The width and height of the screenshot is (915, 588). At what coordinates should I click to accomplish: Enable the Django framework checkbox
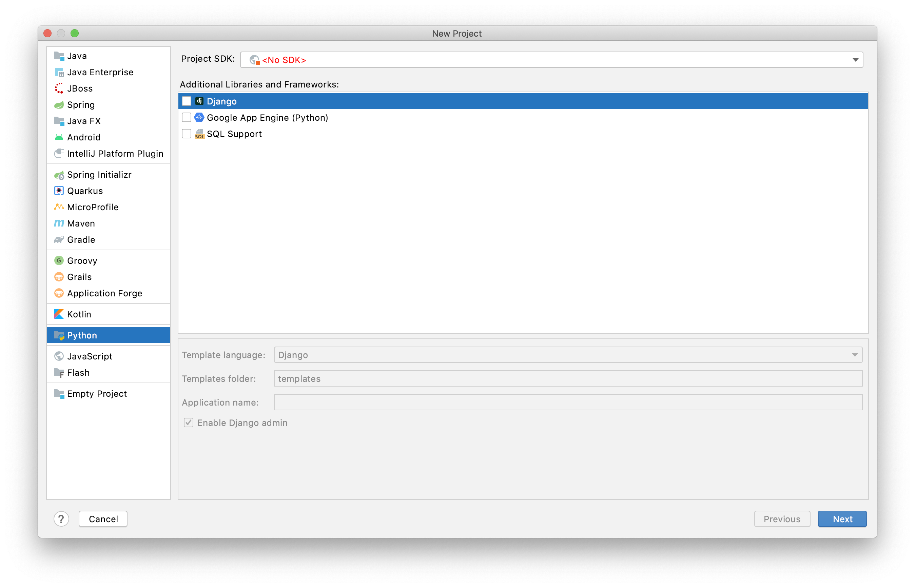coord(187,101)
